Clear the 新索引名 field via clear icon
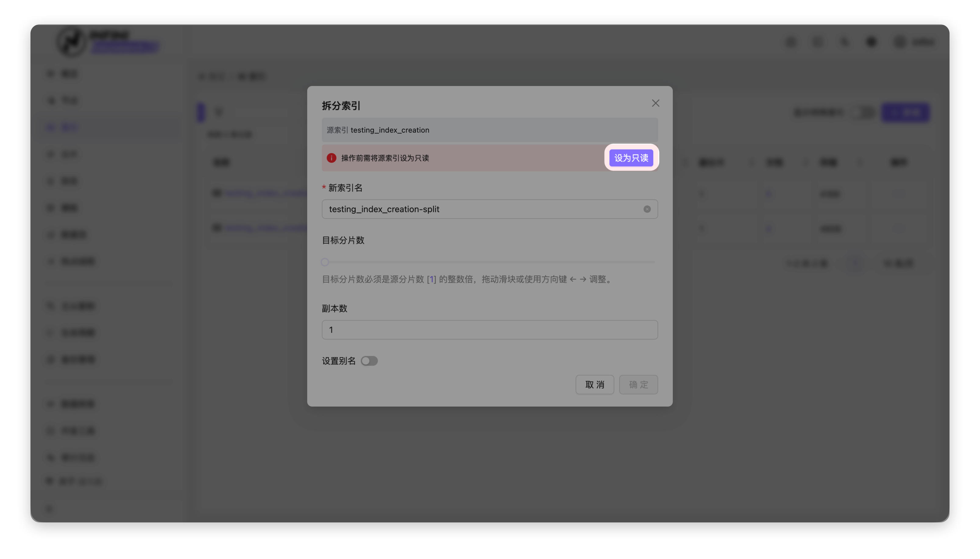Viewport: 980px width, 559px height. [x=647, y=209]
